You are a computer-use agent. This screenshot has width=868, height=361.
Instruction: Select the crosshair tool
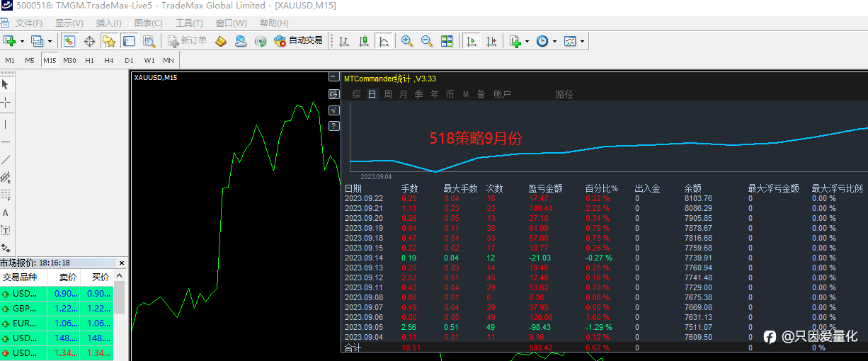tap(6, 103)
